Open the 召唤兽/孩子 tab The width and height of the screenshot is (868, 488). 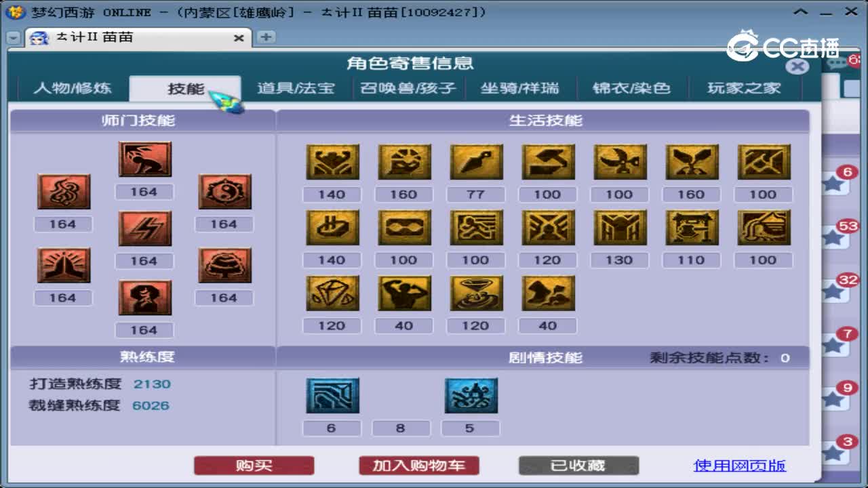(x=408, y=88)
